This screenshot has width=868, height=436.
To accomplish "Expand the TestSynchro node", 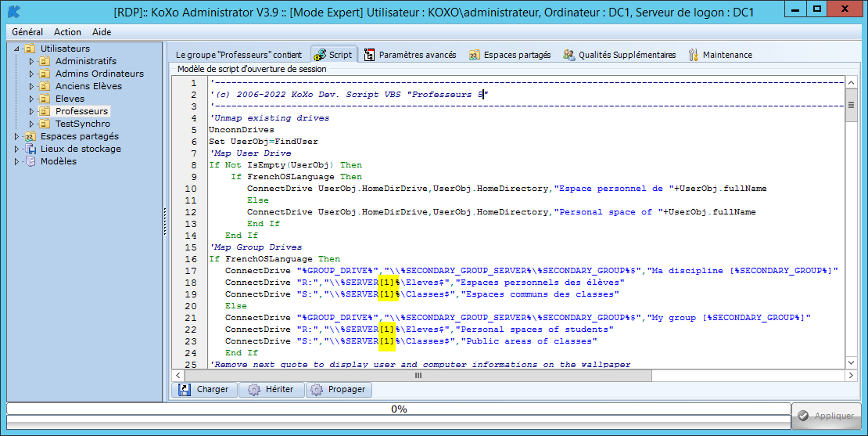I will pos(31,124).
